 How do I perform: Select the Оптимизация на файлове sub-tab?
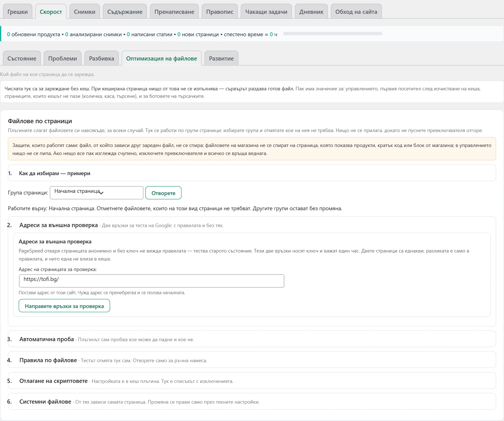pyautogui.click(x=162, y=58)
